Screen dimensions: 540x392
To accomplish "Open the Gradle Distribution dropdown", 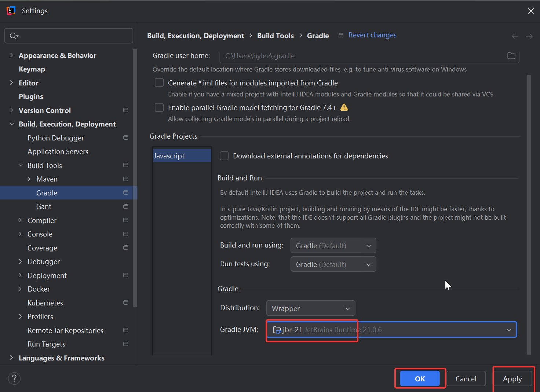I will (x=310, y=308).
